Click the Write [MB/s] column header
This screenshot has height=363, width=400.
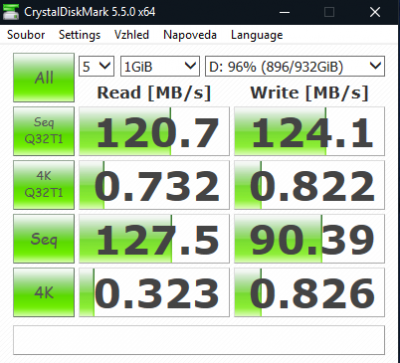pos(309,92)
